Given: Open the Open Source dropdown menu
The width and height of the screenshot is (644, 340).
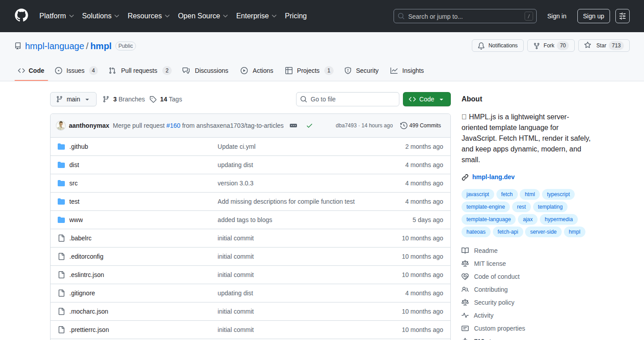Looking at the screenshot, I should [203, 16].
